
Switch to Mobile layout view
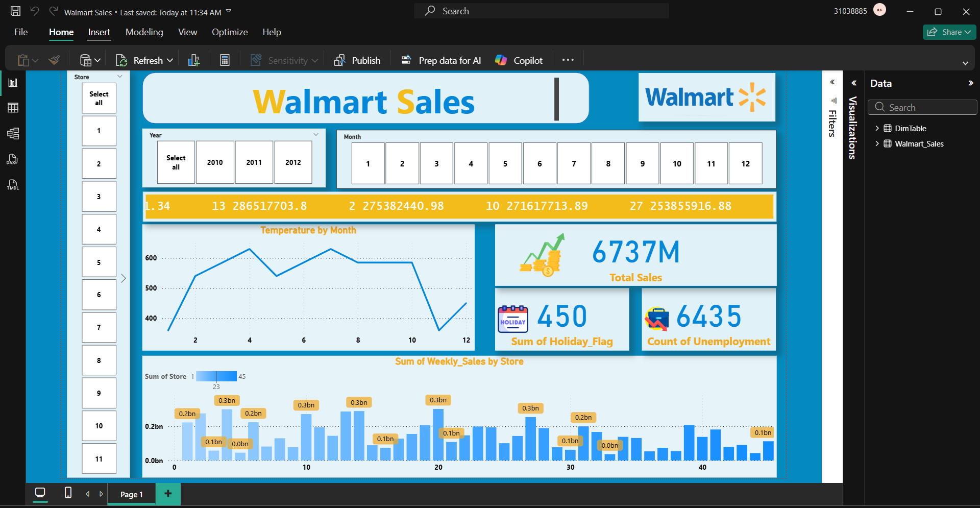tap(67, 494)
